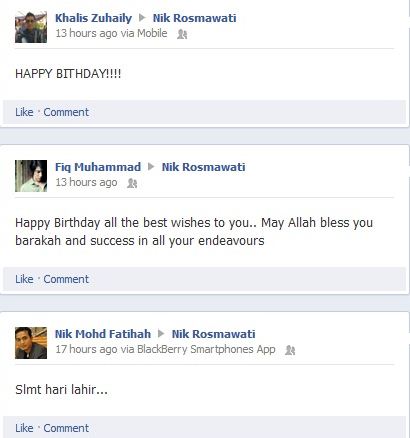The width and height of the screenshot is (410, 438).
Task: Open Fiq Muhammad's profile picture
Action: point(31,176)
